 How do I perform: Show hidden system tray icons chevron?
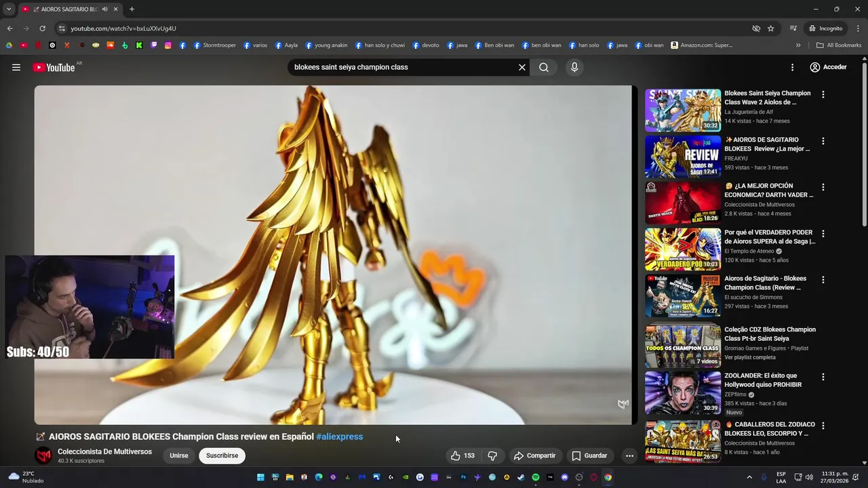[x=749, y=477]
